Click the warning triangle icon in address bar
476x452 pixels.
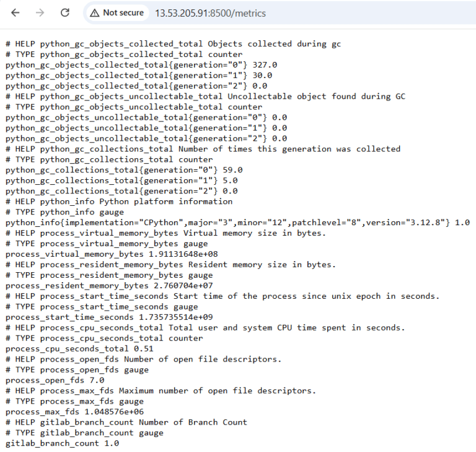point(95,13)
